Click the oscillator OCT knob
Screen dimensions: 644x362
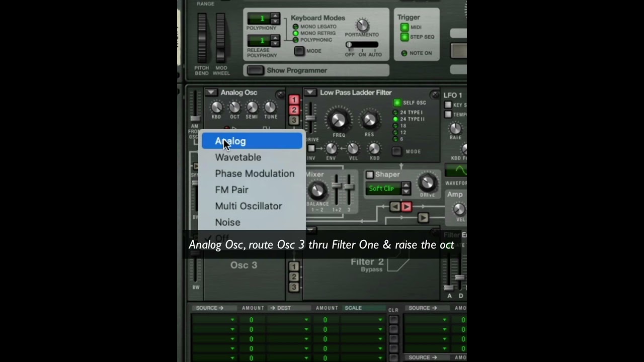(234, 107)
